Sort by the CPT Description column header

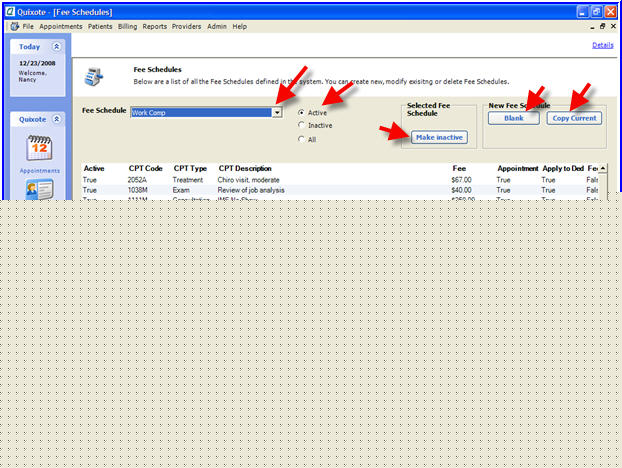coord(245,169)
